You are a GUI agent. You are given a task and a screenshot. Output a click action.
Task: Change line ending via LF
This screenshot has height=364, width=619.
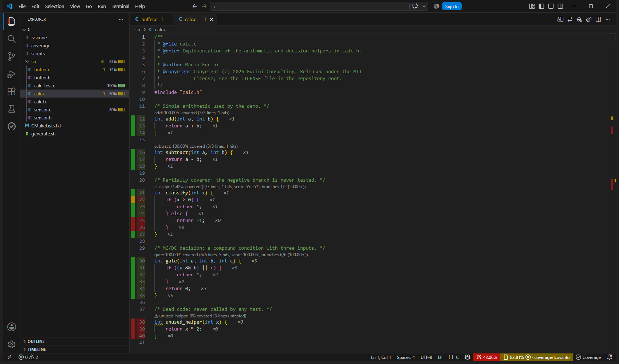[x=440, y=357]
